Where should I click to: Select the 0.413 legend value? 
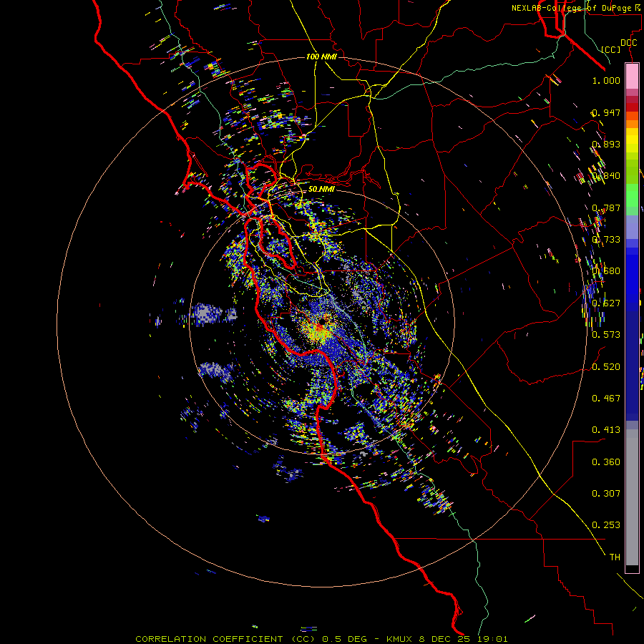[606, 430]
